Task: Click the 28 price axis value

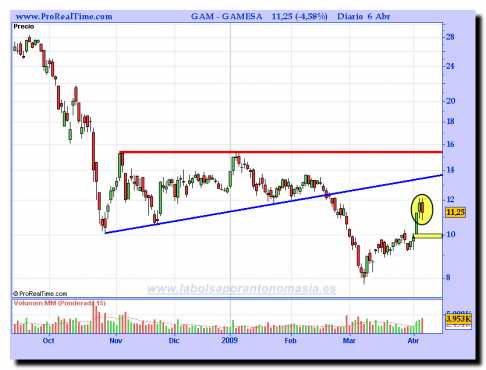Action: coord(450,37)
